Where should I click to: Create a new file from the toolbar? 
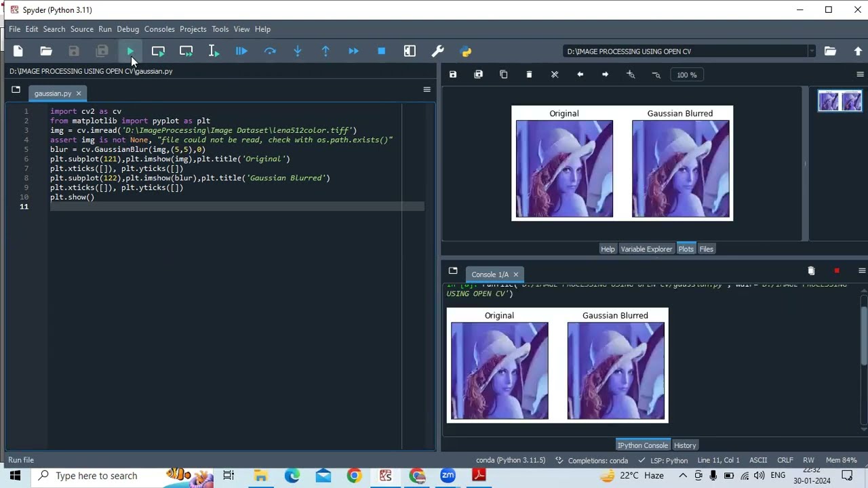[x=18, y=51]
